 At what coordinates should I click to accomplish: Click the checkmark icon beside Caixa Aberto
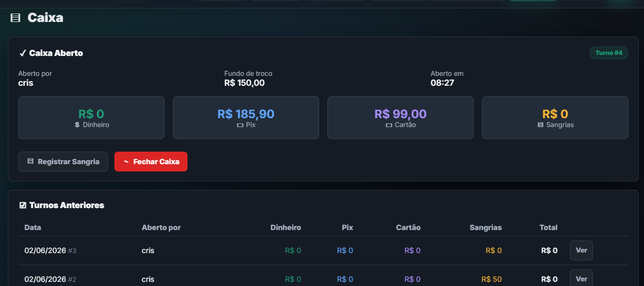coord(22,53)
